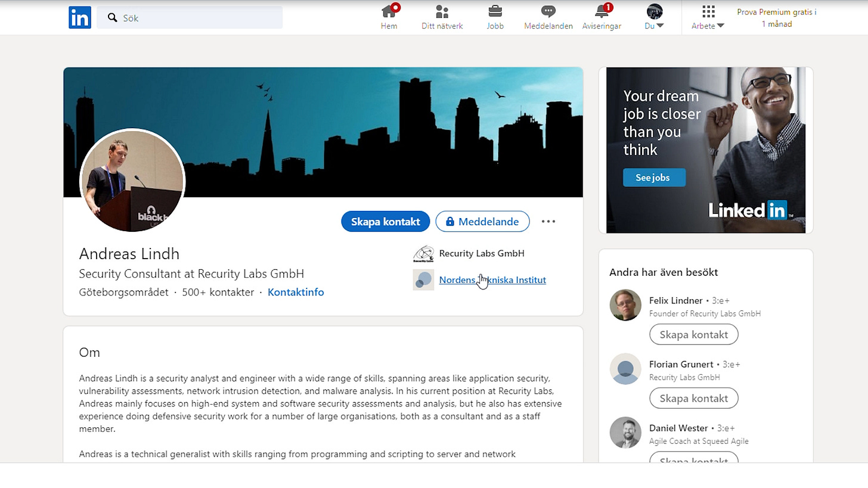Open the Jobb section
The width and height of the screenshot is (868, 488).
[495, 17]
